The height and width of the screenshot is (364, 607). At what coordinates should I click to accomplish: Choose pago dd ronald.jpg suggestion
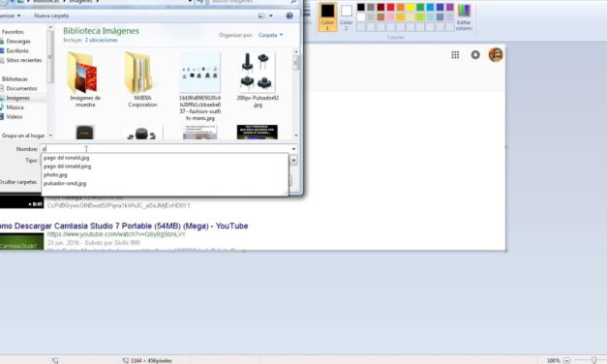tap(67, 158)
